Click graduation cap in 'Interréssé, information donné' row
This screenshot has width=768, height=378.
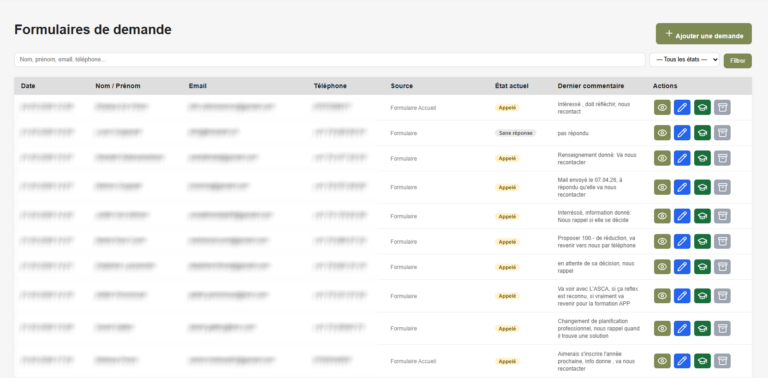(x=702, y=216)
